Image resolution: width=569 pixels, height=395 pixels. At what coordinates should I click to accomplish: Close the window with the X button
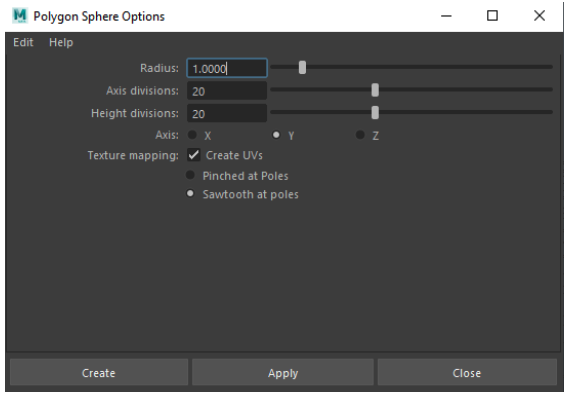click(539, 16)
